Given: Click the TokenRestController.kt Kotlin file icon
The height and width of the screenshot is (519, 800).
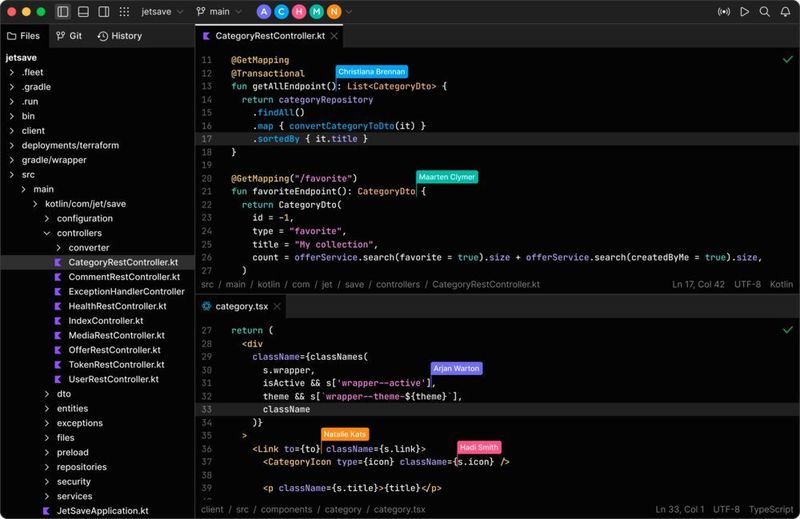Looking at the screenshot, I should pos(58,365).
